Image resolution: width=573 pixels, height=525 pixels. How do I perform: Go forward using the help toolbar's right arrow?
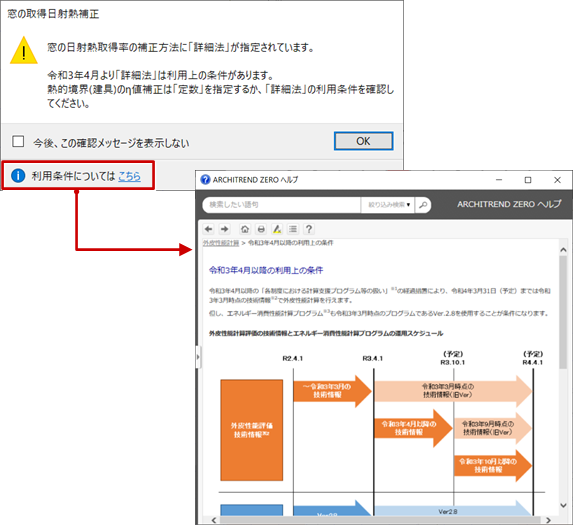click(224, 229)
